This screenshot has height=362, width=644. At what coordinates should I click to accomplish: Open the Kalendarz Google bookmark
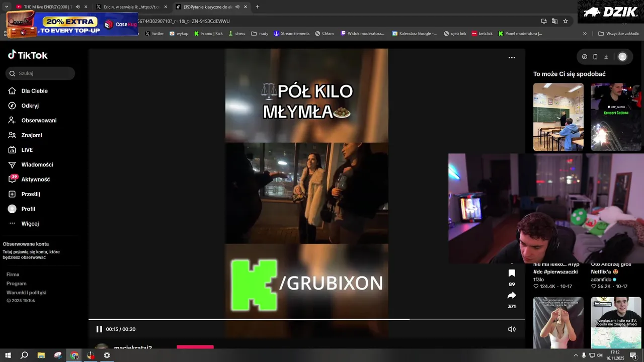414,34
